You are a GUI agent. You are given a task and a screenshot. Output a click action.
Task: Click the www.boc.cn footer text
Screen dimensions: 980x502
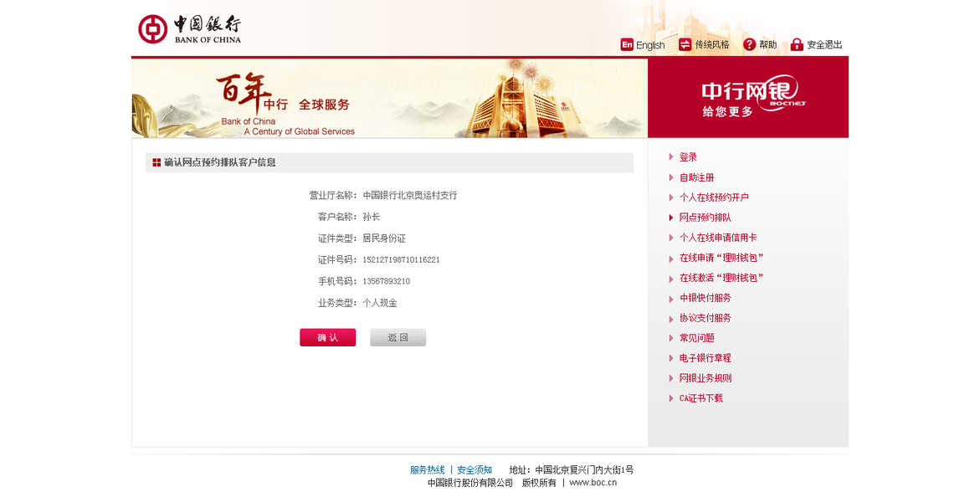[593, 483]
